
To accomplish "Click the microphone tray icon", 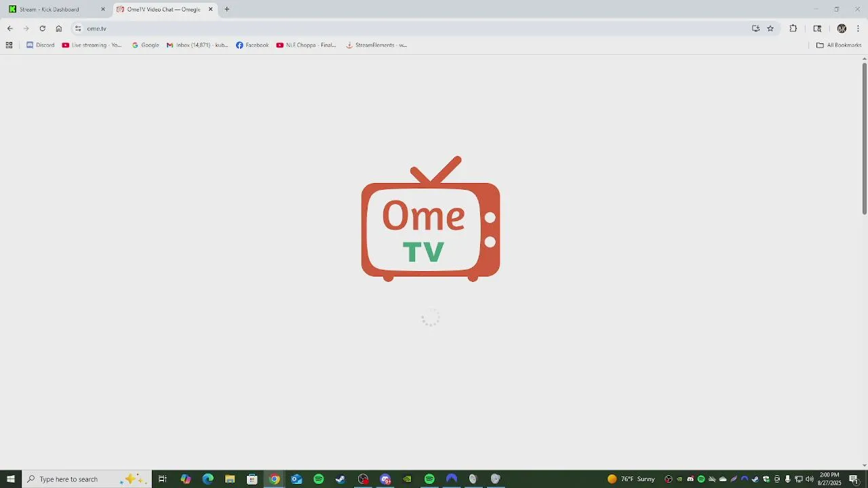I will tap(787, 479).
